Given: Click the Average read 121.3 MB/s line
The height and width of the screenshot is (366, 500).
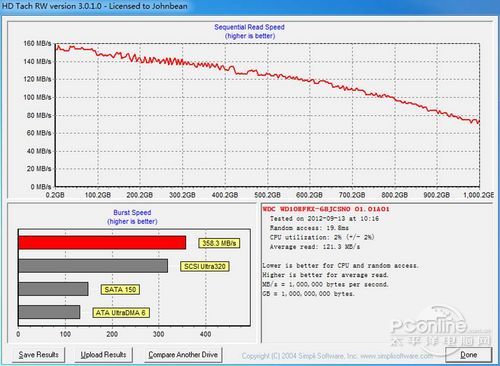Looking at the screenshot, I should pyautogui.click(x=315, y=247).
